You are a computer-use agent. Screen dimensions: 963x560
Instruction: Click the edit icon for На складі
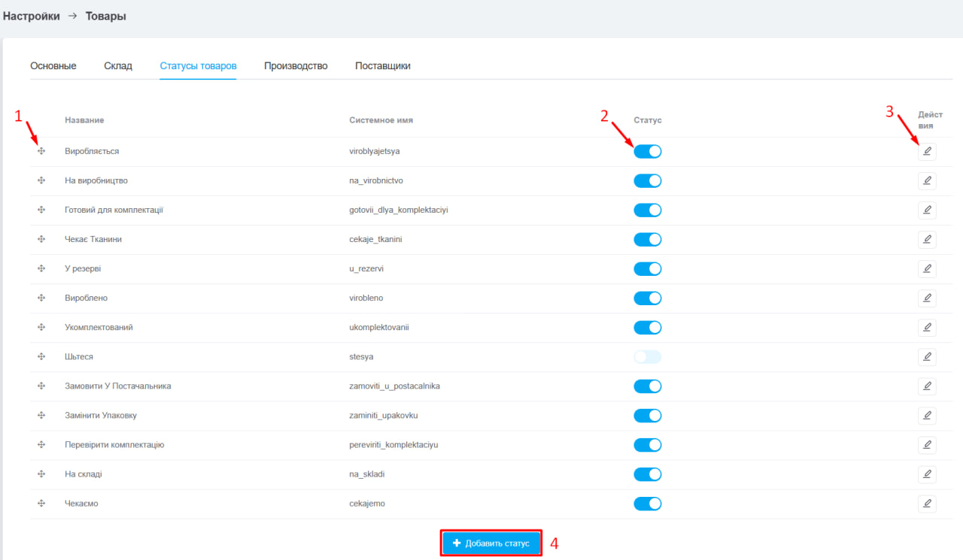tap(927, 474)
